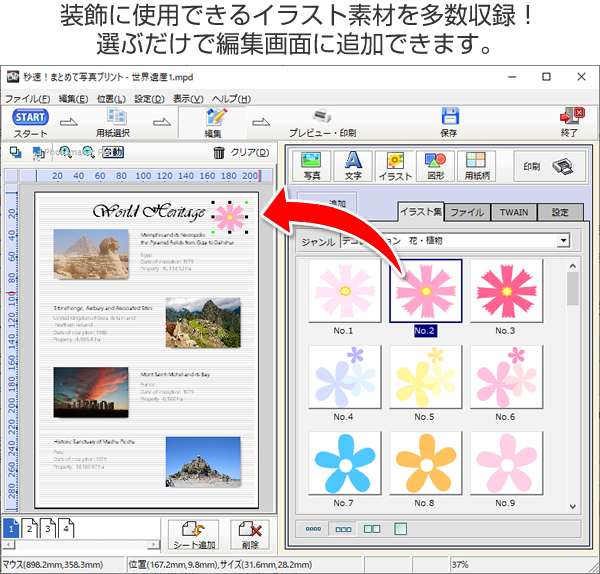Open the File (ファイル) menu

click(27, 98)
